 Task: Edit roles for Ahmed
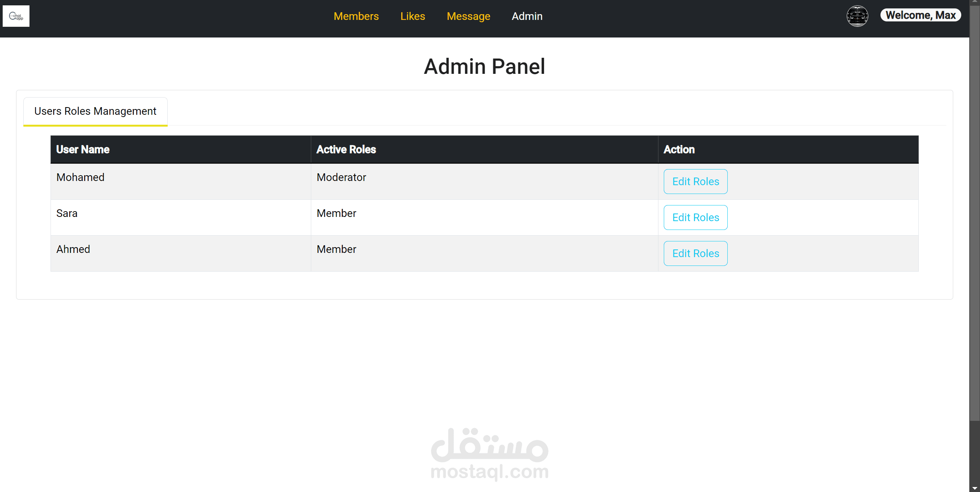coord(695,253)
